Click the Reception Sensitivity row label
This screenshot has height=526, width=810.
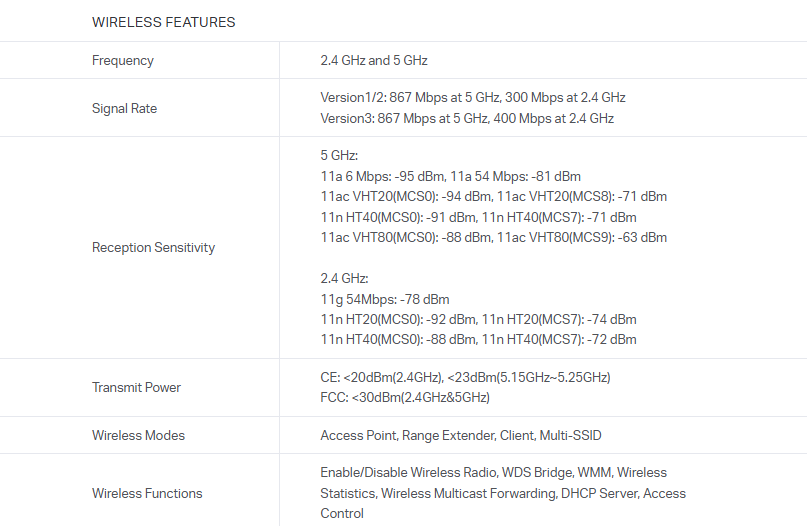point(153,247)
